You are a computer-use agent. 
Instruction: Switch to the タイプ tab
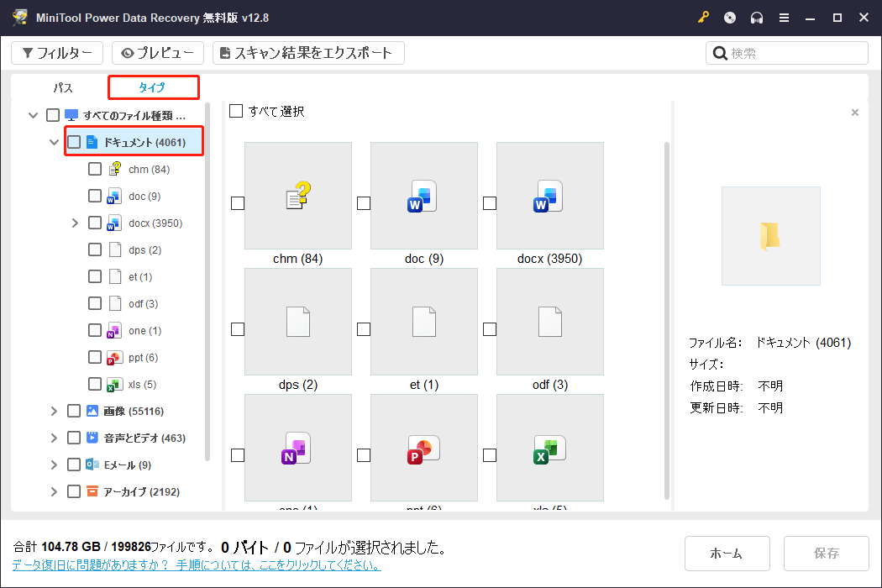(153, 87)
